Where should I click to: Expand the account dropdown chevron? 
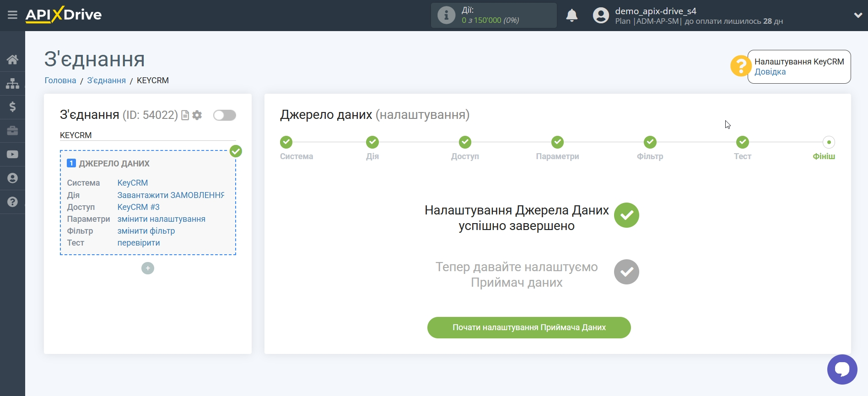coord(858,15)
